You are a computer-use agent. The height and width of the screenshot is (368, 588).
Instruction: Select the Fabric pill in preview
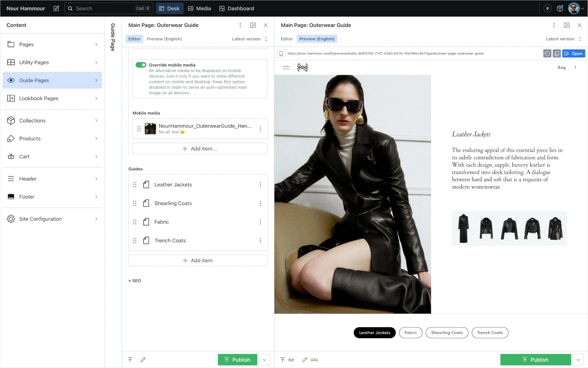[x=410, y=333]
